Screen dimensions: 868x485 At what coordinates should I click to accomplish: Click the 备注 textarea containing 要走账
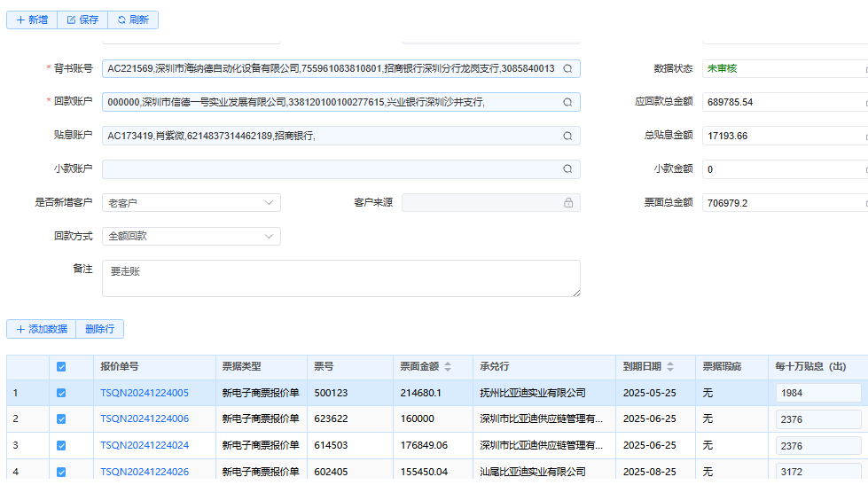(x=341, y=278)
